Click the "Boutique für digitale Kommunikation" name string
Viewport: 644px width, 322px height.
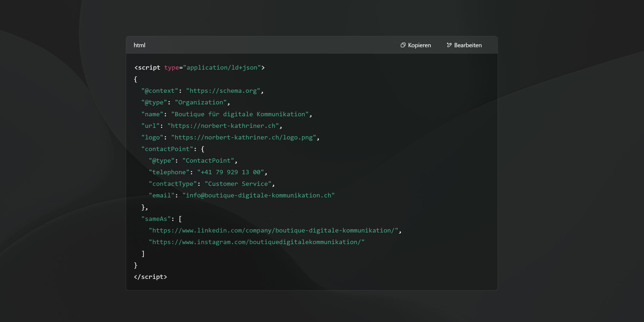240,114
